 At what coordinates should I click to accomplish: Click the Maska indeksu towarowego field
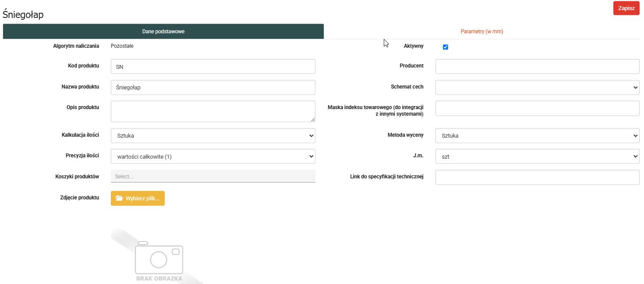coord(537,108)
